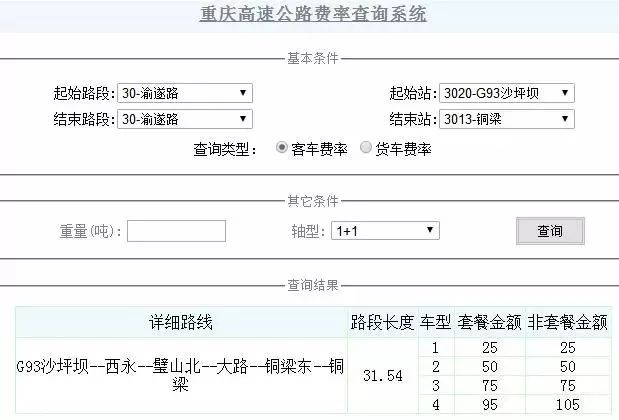The height and width of the screenshot is (420, 619).
Task: Click the 非套餐金额 value 105
Action: click(568, 405)
